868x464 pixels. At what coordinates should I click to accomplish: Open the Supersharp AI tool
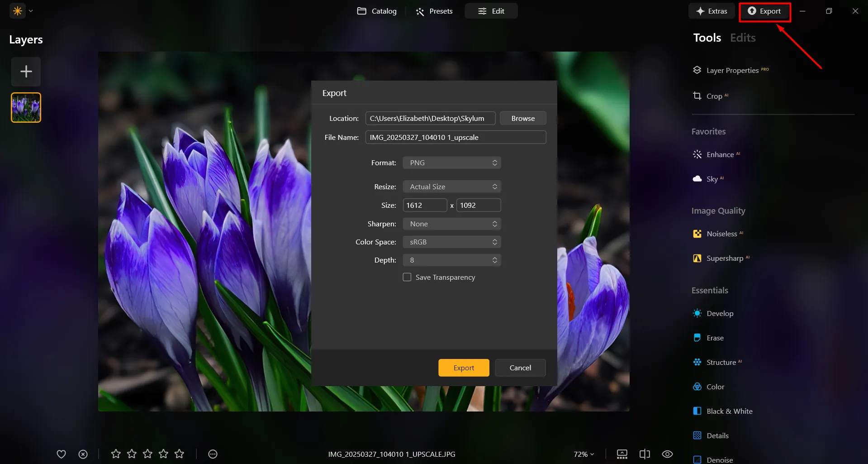721,258
